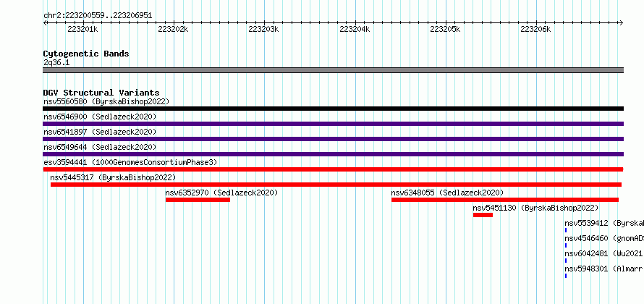
Task: Click the nsv6541897 structural variant bar
Action: (x=333, y=139)
